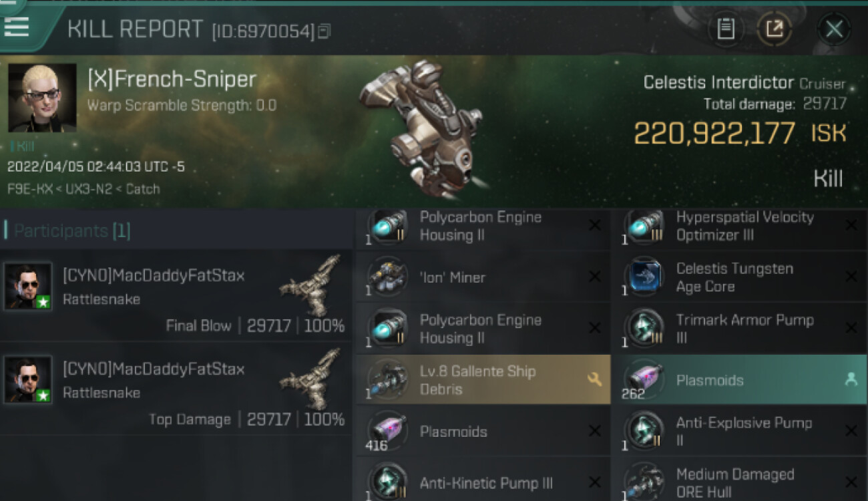Screen dimensions: 868x501
Task: Click the share export icon
Action: [774, 29]
